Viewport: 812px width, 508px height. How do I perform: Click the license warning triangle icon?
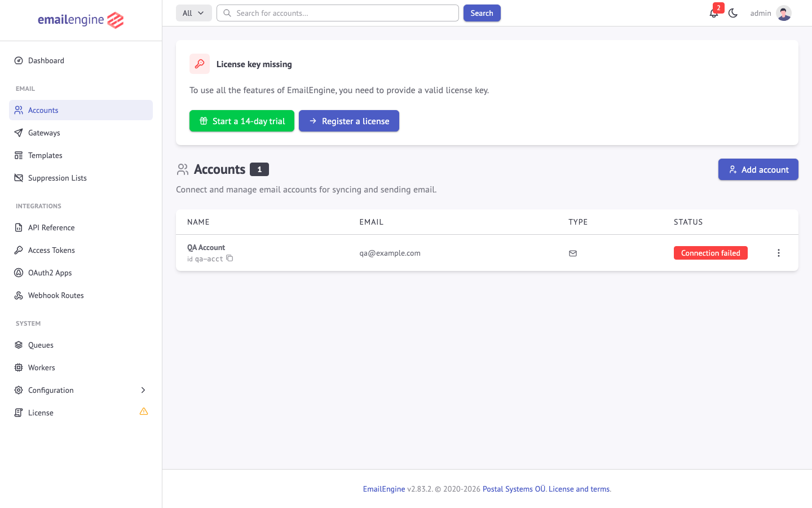(144, 412)
